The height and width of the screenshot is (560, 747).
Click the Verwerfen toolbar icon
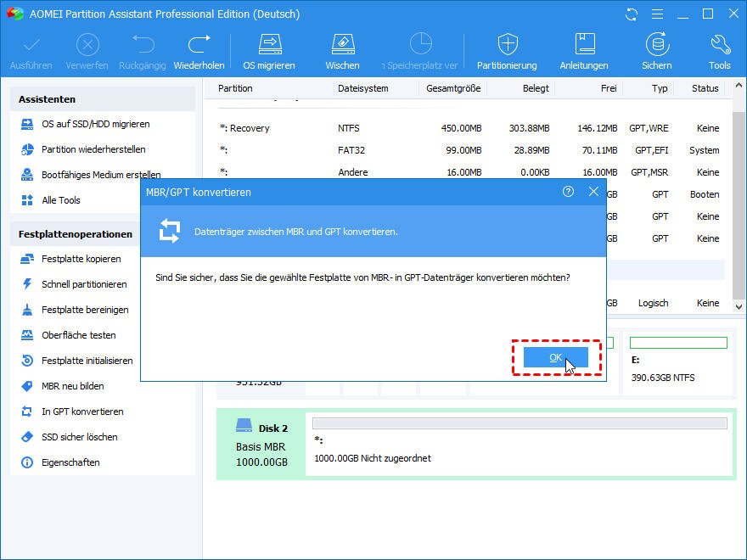[x=87, y=46]
